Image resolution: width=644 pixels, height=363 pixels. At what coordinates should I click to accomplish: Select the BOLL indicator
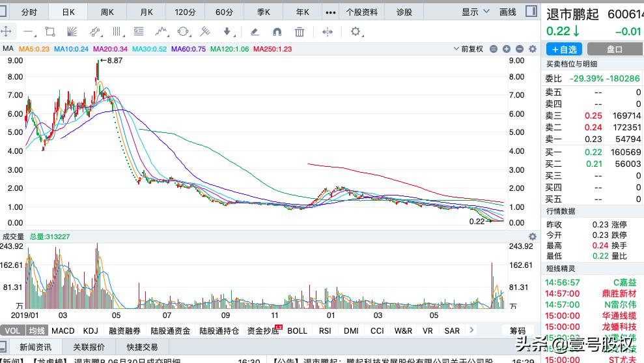pyautogui.click(x=297, y=330)
